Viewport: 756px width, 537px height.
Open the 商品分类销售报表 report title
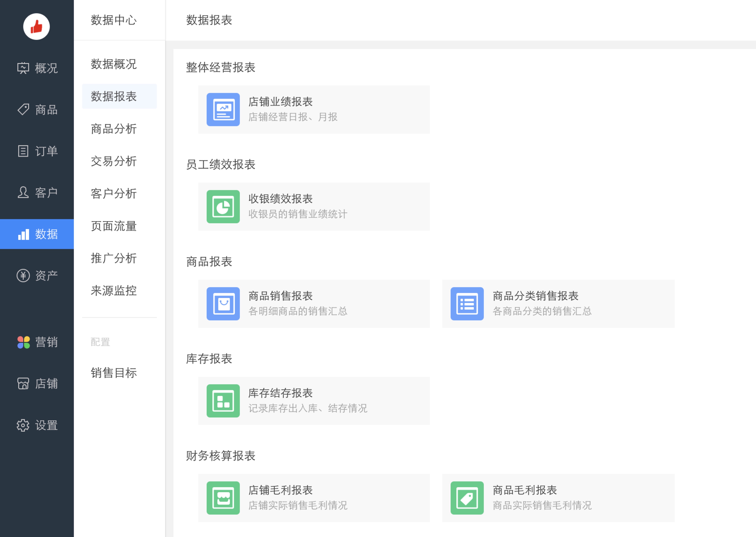535,296
